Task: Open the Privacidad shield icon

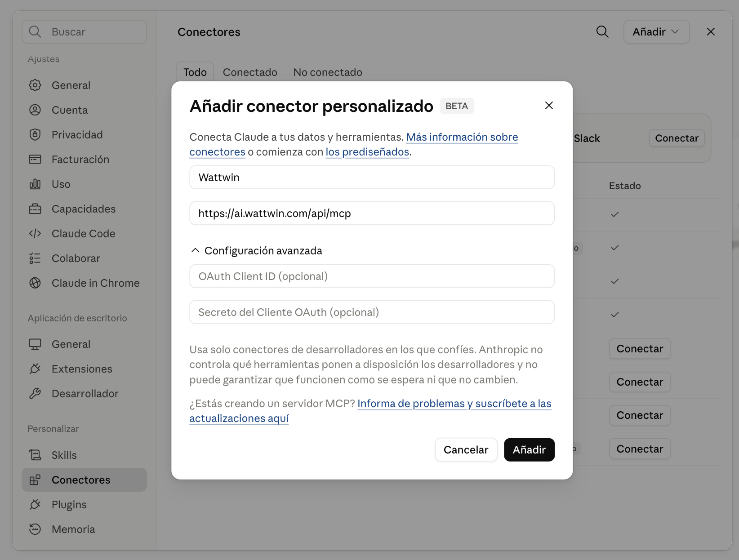Action: [35, 135]
